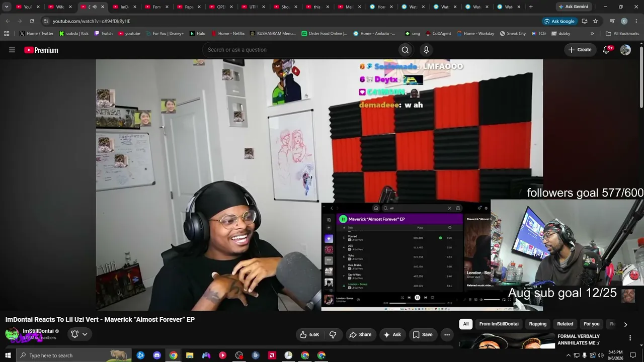The width and height of the screenshot is (644, 362).
Task: Reload the YouTube page
Action: point(32,21)
